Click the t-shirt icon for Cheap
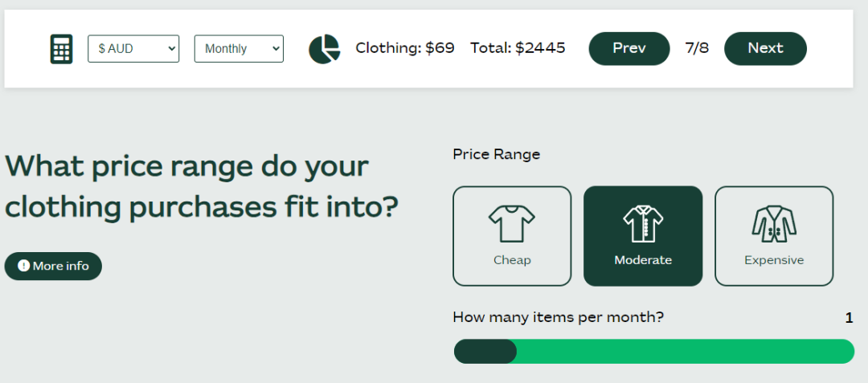The height and width of the screenshot is (383, 868). 511,223
